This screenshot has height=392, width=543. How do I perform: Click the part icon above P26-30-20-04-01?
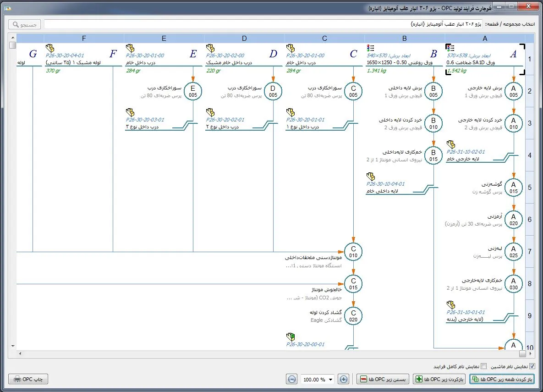pos(50,48)
